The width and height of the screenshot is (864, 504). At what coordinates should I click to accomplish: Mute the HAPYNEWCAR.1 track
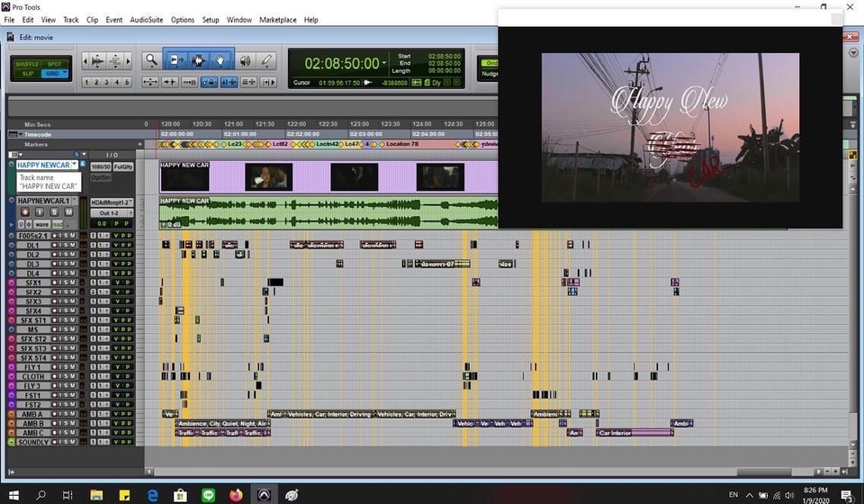pyautogui.click(x=68, y=212)
